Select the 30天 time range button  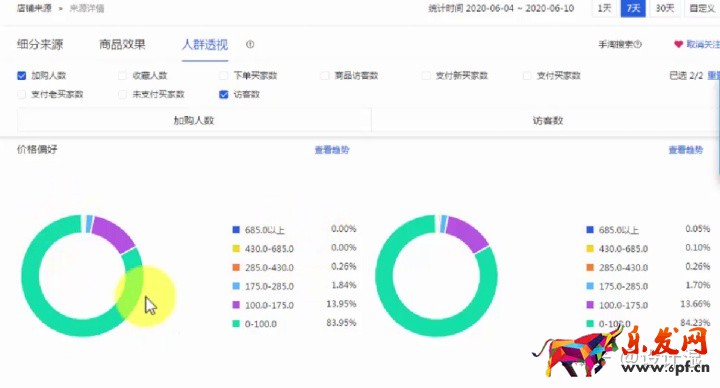coord(665,8)
